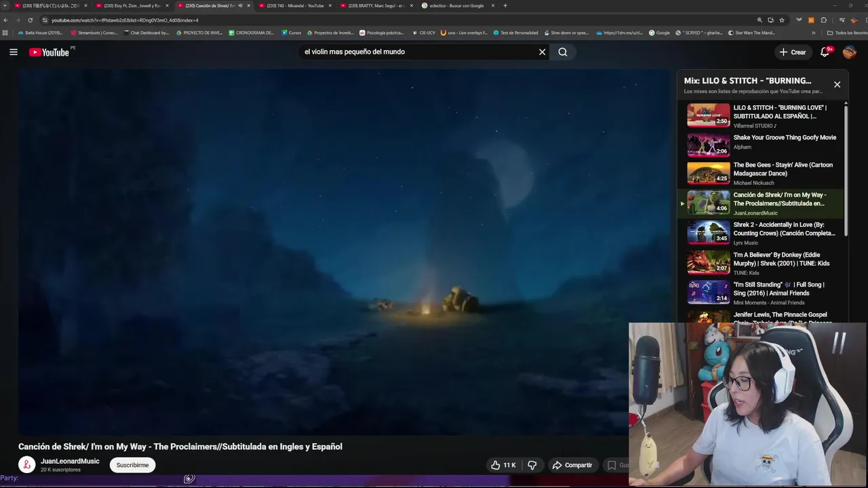
Task: Open the Google bookmark
Action: (659, 33)
